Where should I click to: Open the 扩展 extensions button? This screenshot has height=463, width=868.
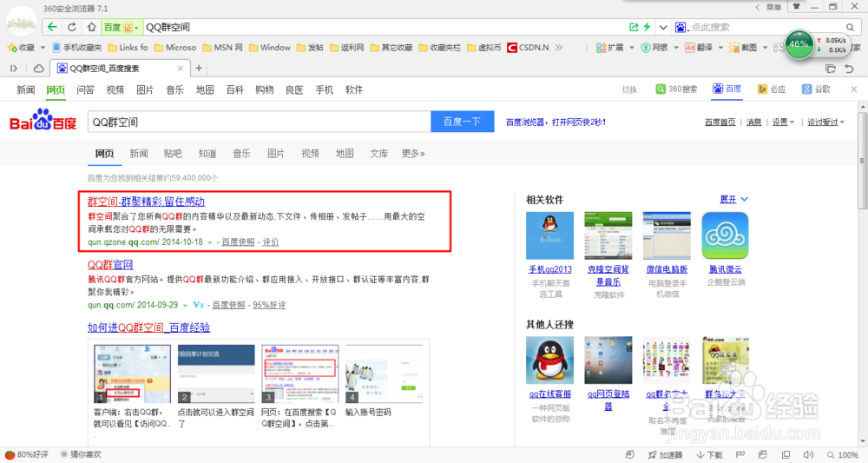pyautogui.click(x=610, y=48)
